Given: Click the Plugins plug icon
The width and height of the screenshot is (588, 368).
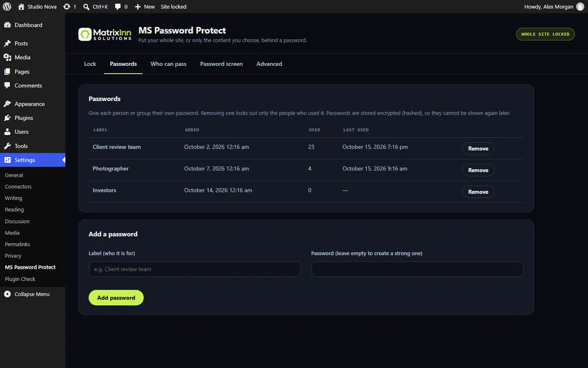Looking at the screenshot, I should click(x=7, y=118).
